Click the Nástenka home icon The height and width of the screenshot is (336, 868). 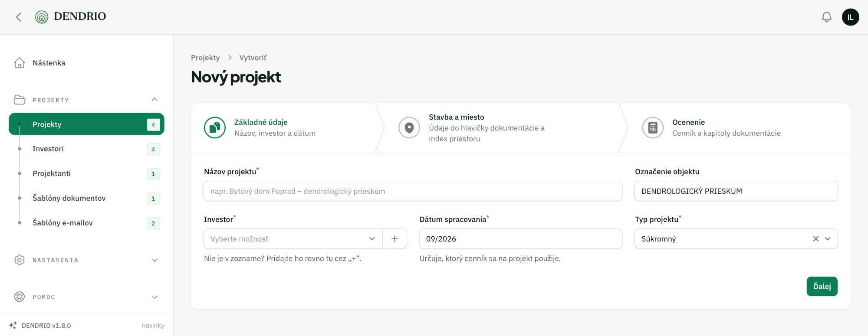(x=20, y=63)
